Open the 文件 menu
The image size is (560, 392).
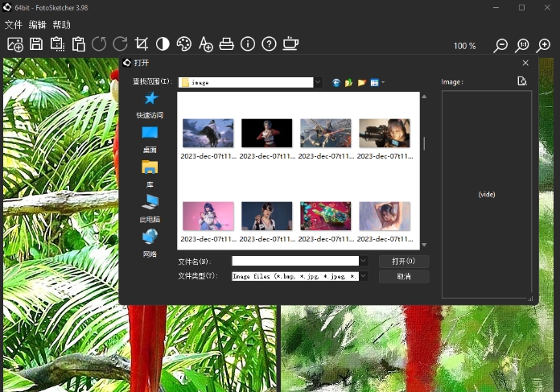13,25
